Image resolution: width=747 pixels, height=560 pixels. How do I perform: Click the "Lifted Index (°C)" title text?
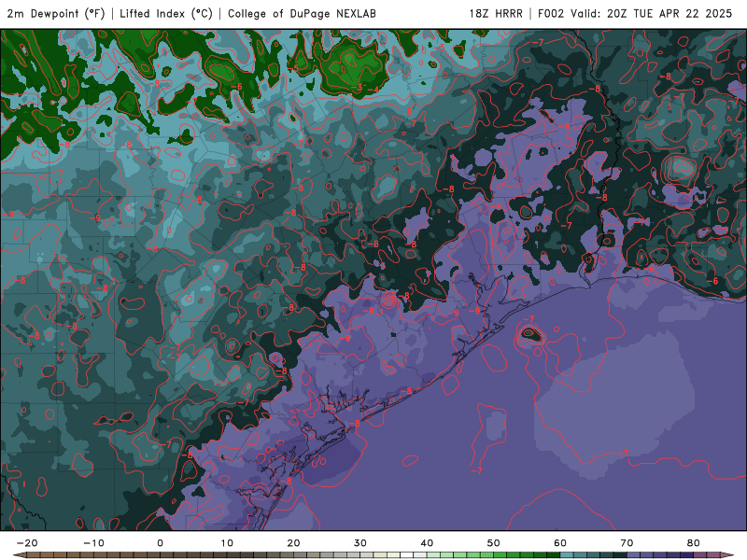coord(166,13)
